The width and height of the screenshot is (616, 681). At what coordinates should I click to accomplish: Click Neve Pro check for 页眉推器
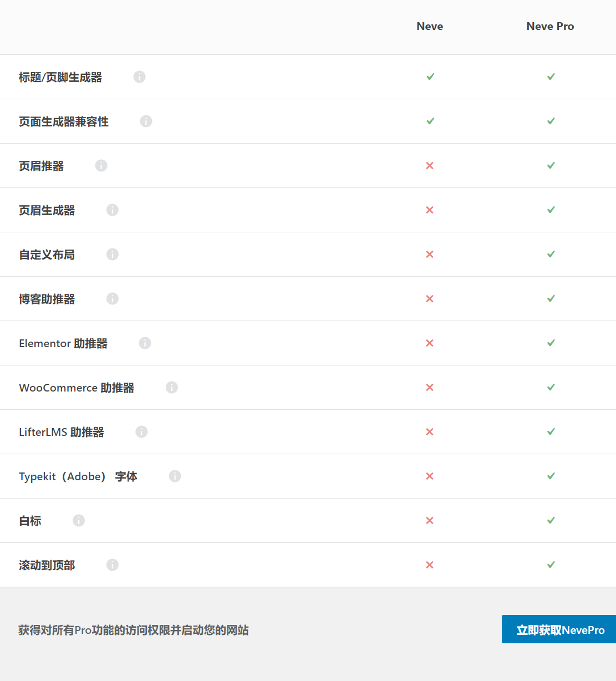pos(551,165)
